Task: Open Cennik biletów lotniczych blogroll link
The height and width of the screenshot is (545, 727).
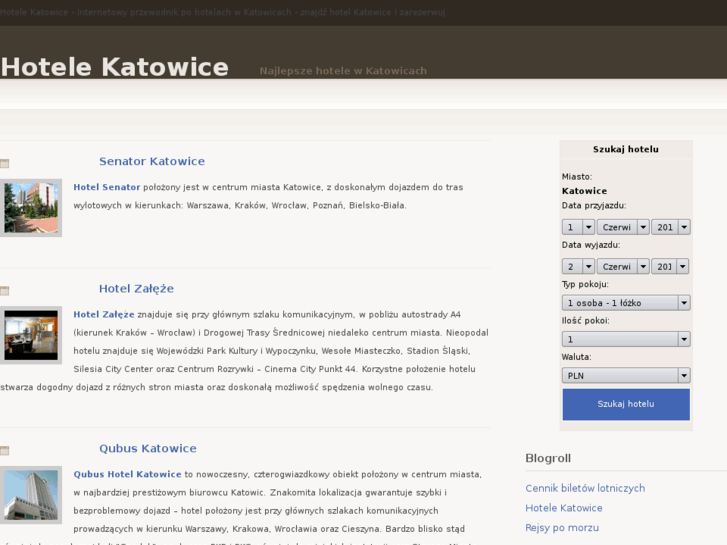Action: pos(585,488)
